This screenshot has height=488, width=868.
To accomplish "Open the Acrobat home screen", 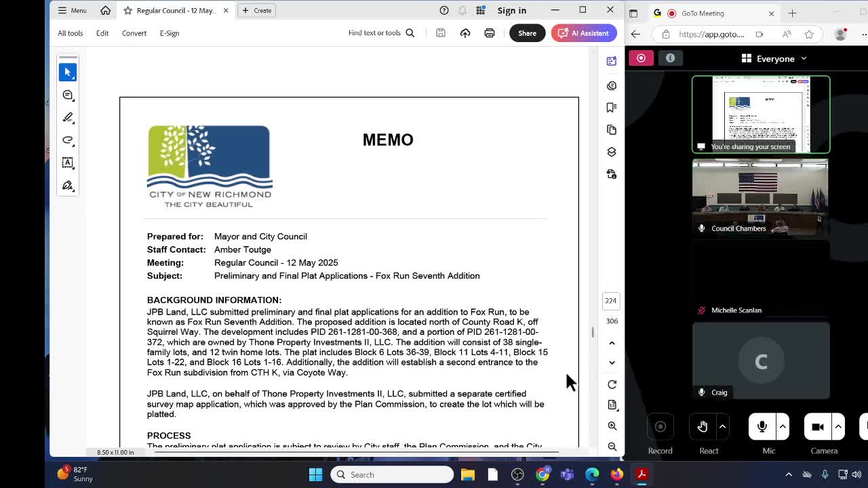I will (x=105, y=10).
